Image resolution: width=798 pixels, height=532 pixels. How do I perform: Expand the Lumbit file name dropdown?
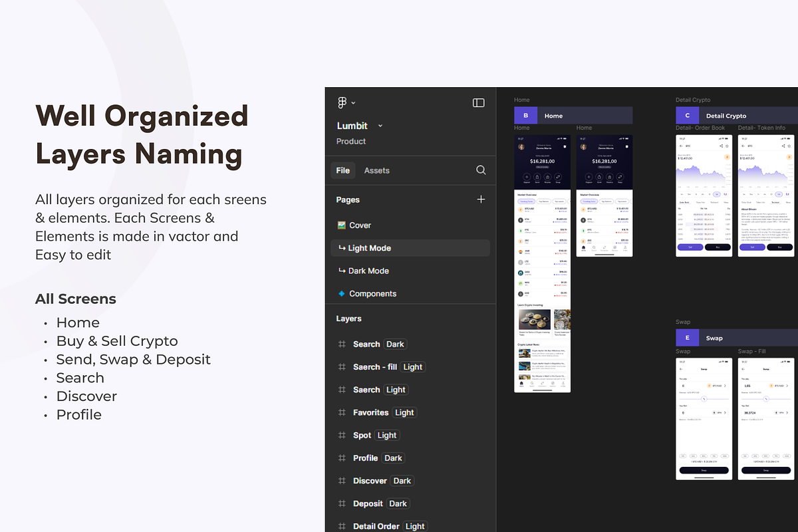coord(380,126)
